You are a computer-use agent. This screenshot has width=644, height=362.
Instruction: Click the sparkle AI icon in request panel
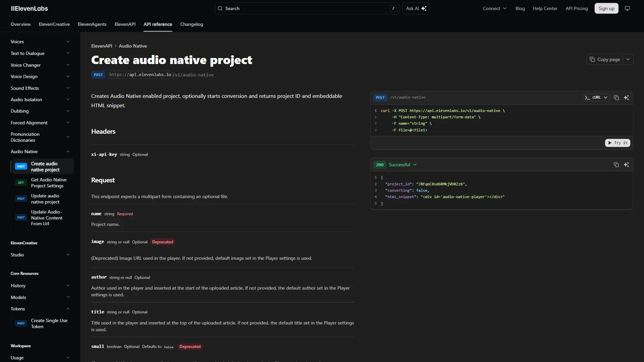coord(626,98)
